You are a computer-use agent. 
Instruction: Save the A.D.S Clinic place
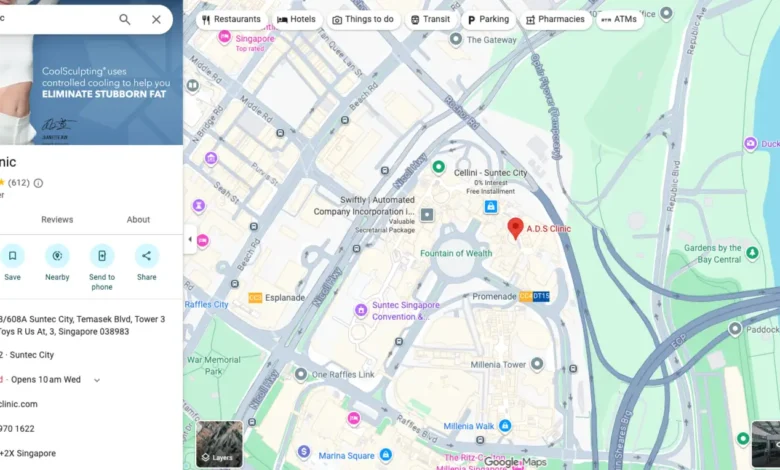click(x=12, y=256)
